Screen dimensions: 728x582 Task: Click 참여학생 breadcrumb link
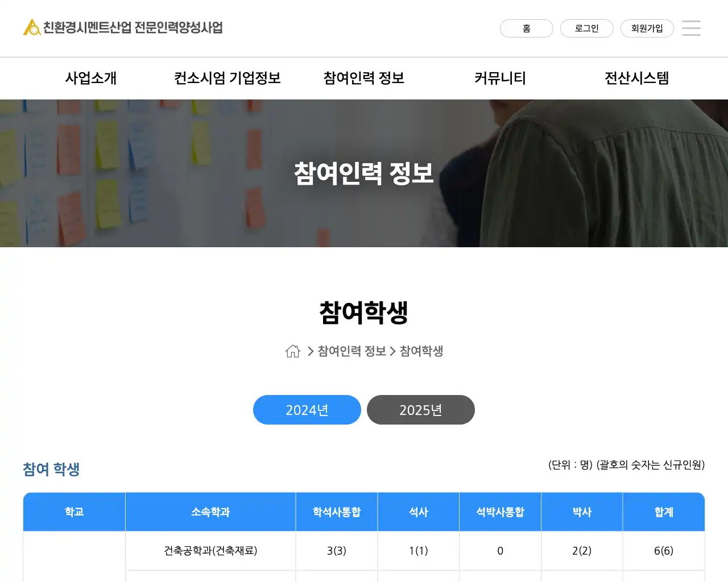coord(421,351)
